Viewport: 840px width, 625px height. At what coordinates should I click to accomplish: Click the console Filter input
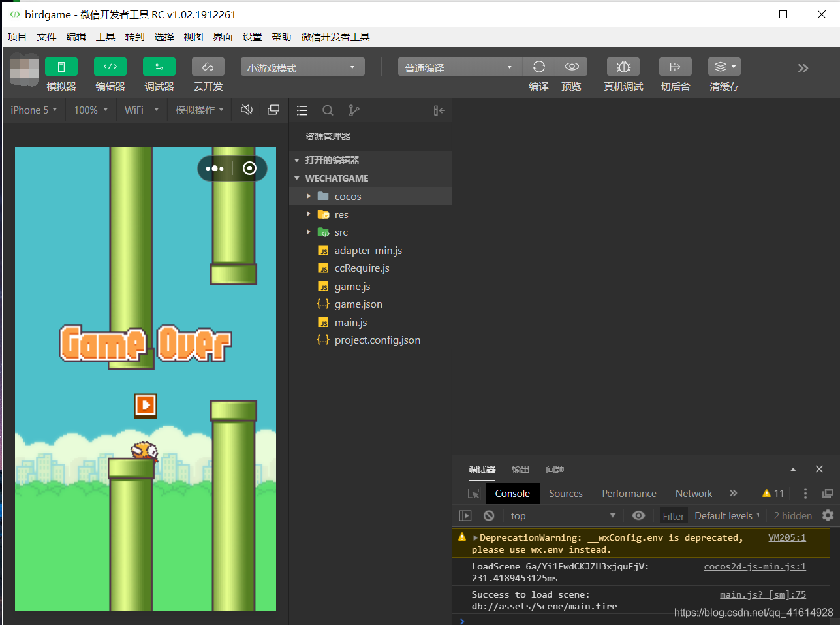(x=673, y=516)
